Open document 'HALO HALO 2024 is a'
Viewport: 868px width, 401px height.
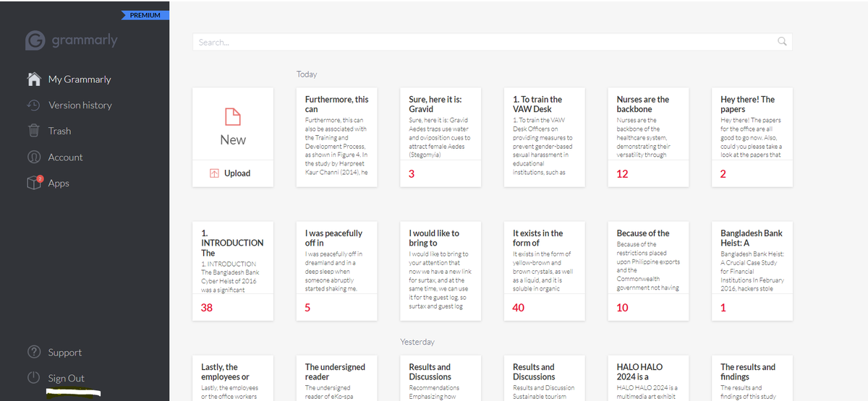click(648, 378)
